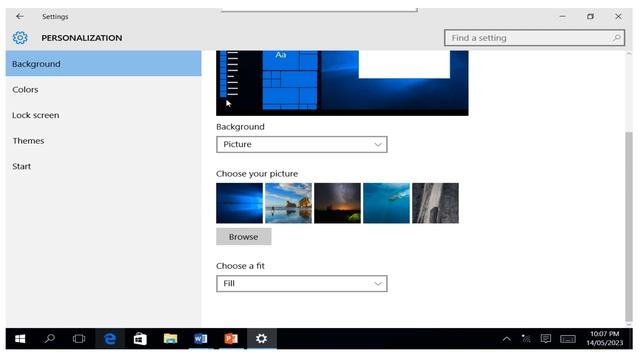Image resolution: width=640 pixels, height=360 pixels.
Task: Click the Browse button
Action: (x=244, y=237)
